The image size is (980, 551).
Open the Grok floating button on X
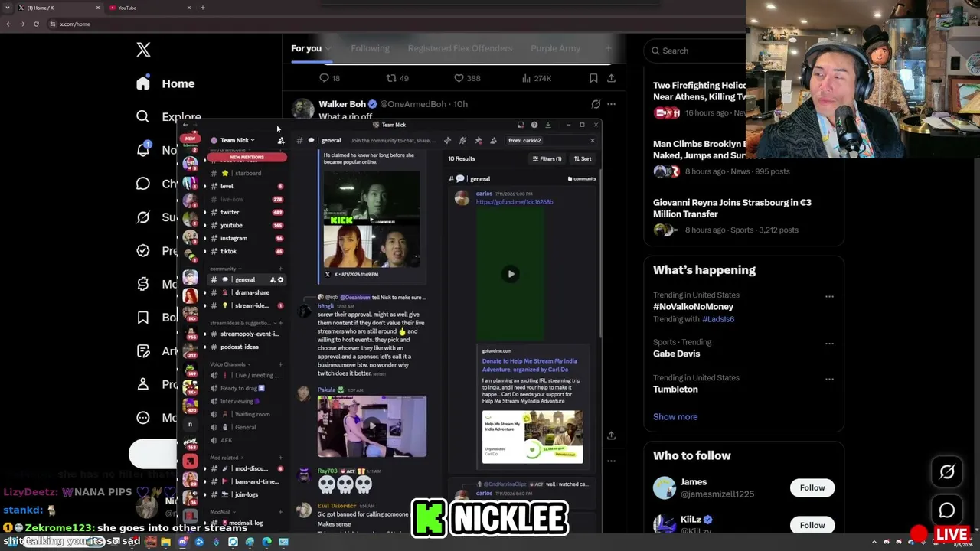pyautogui.click(x=947, y=472)
